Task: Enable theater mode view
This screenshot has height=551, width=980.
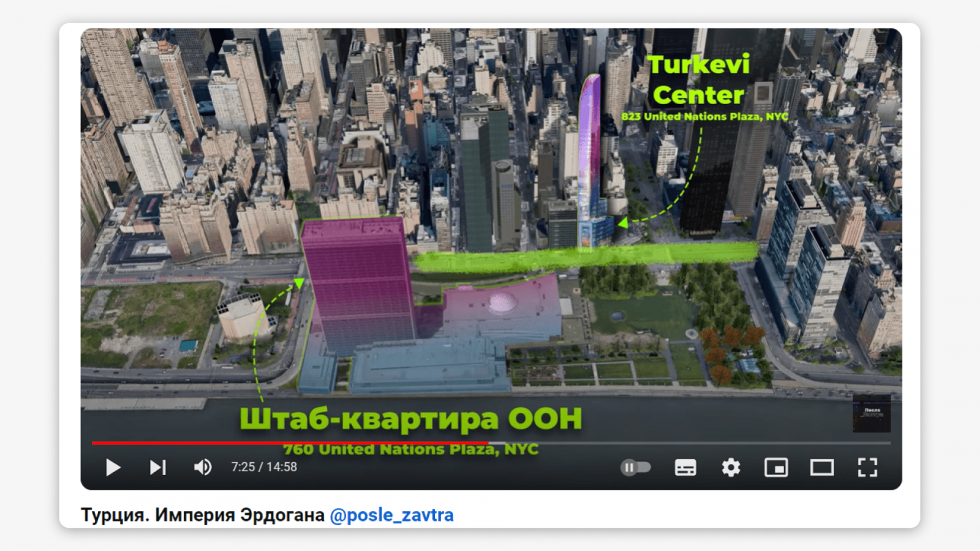Action: pyautogui.click(x=822, y=468)
